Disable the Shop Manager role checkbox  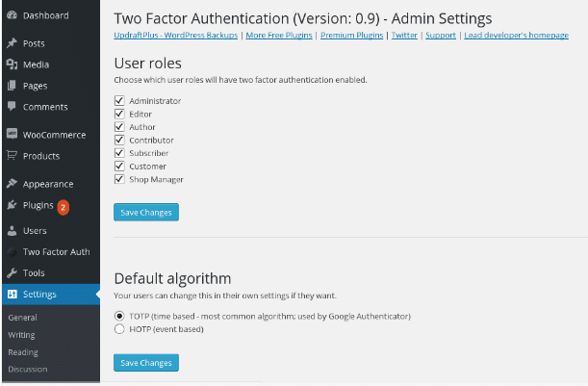(x=120, y=179)
